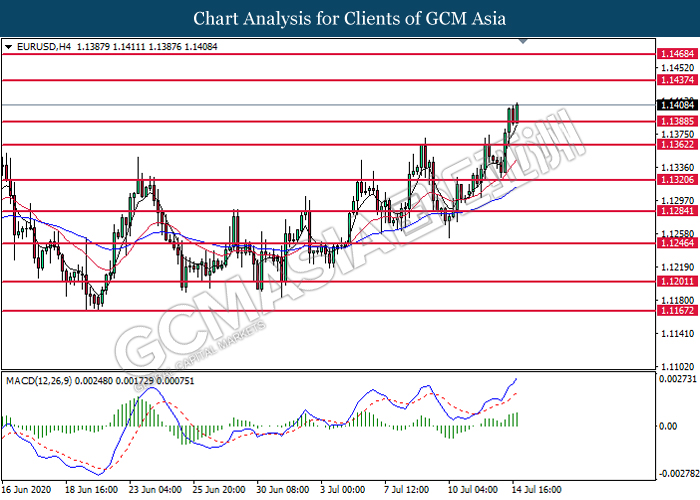Click the 1.12190 price scale value
Image resolution: width=700 pixels, height=500 pixels.
678,267
